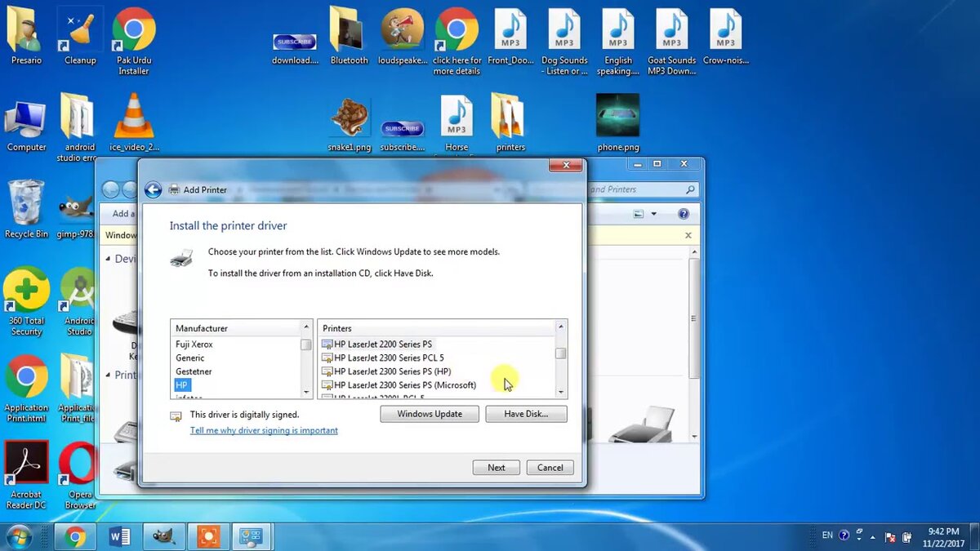The height and width of the screenshot is (551, 980).
Task: Click the Have Disk button
Action: 526,414
